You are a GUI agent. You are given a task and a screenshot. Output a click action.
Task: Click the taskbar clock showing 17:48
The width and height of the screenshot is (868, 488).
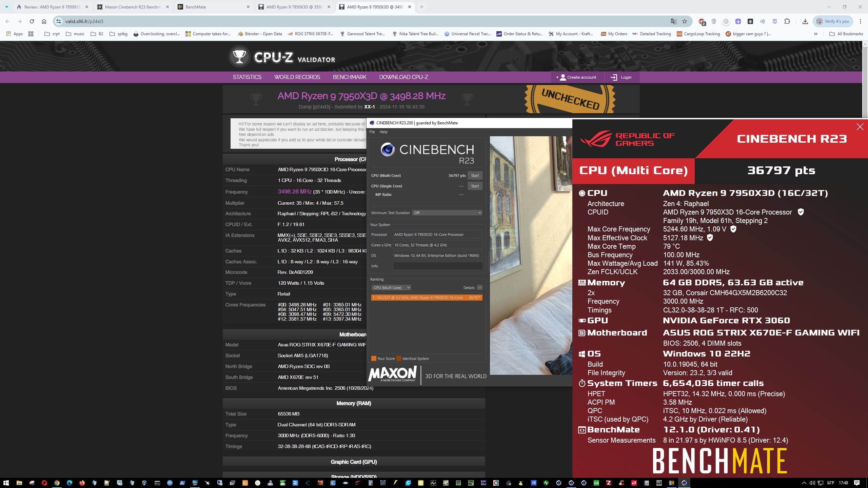[x=843, y=483]
